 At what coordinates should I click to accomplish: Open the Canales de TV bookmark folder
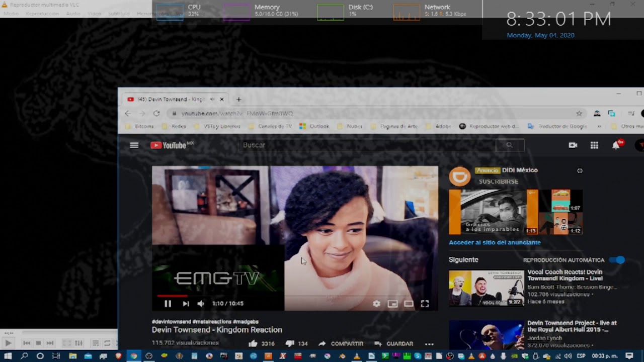pos(270,127)
